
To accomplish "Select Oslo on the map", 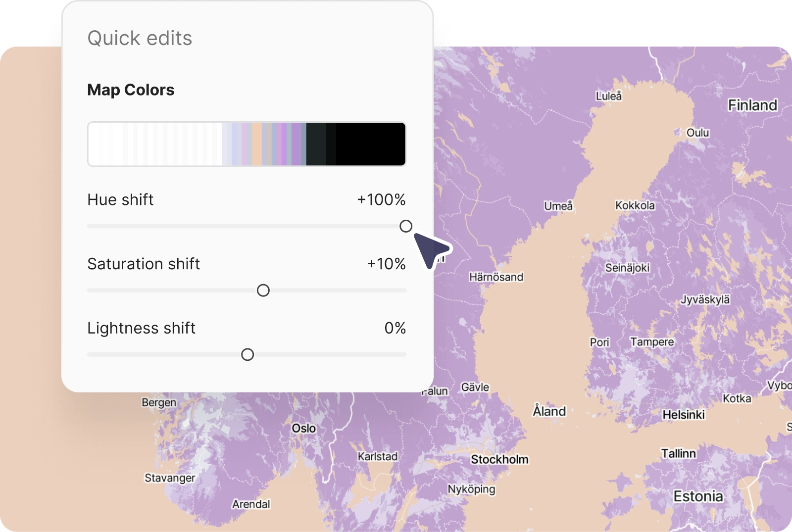I will click(304, 428).
